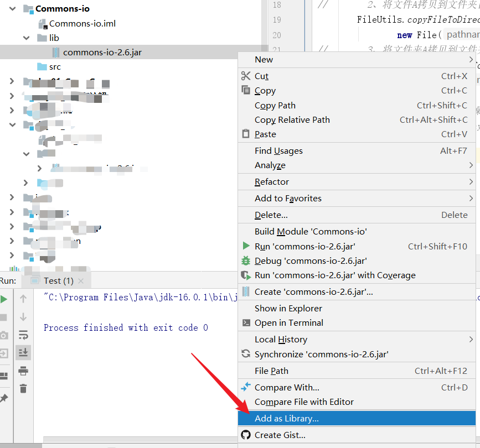This screenshot has height=448, width=480.
Task: Click the layout restore icon in Run panel
Action: point(4,376)
